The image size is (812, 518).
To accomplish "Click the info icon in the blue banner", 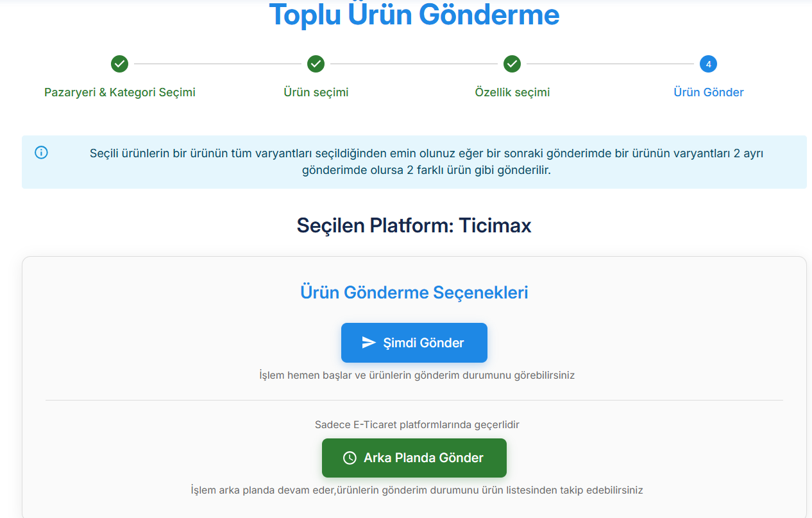I will [x=41, y=153].
